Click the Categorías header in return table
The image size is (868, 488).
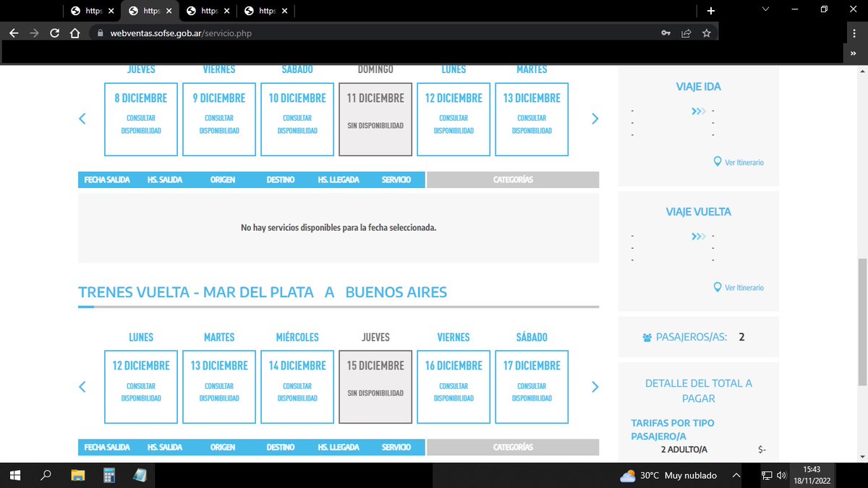click(513, 448)
